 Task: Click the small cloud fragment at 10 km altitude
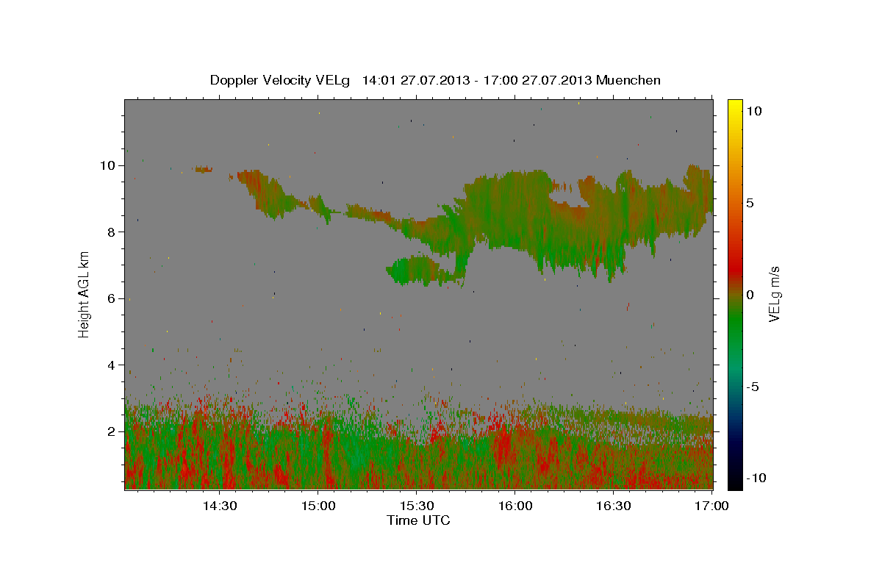[x=204, y=169]
